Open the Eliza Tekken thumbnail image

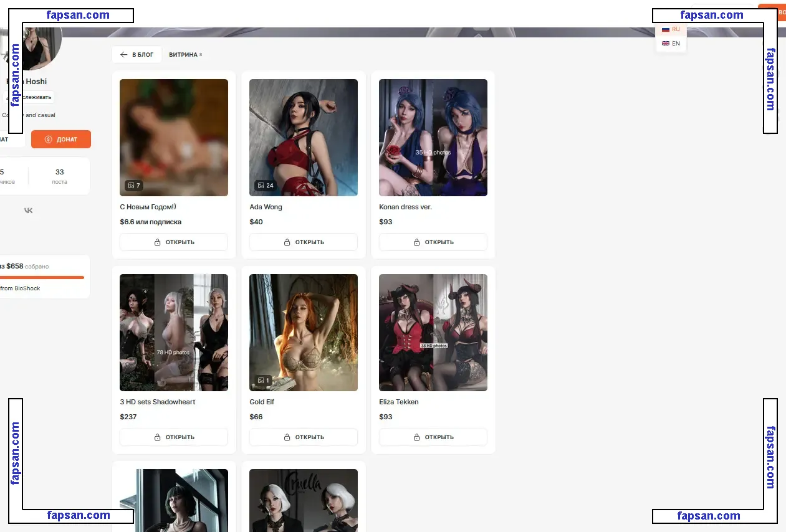(433, 333)
